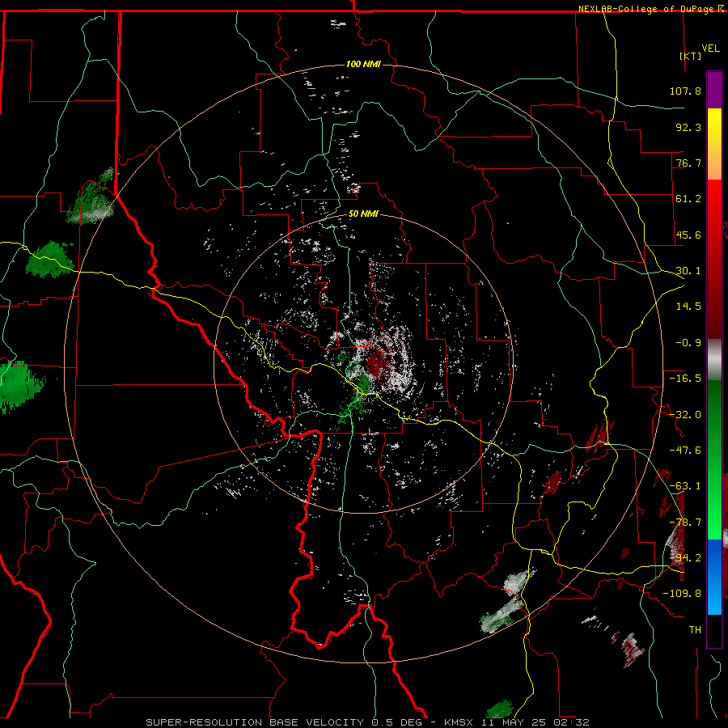The image size is (728, 728).
Task: Select the -63.1 legend value
Action: 685,486
